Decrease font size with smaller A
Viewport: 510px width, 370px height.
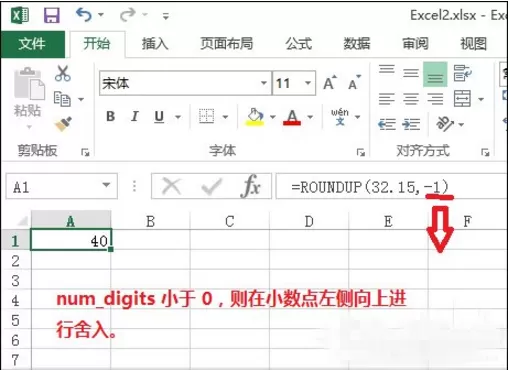(354, 83)
